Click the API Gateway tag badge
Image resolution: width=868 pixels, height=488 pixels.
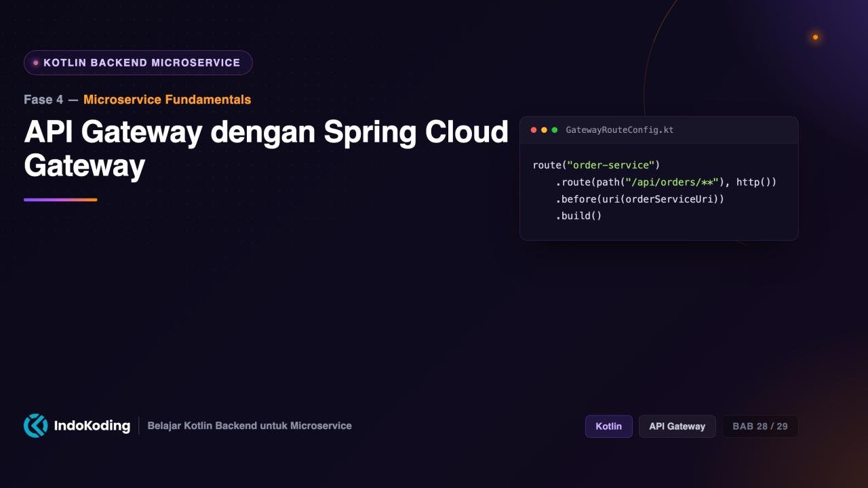pyautogui.click(x=677, y=426)
